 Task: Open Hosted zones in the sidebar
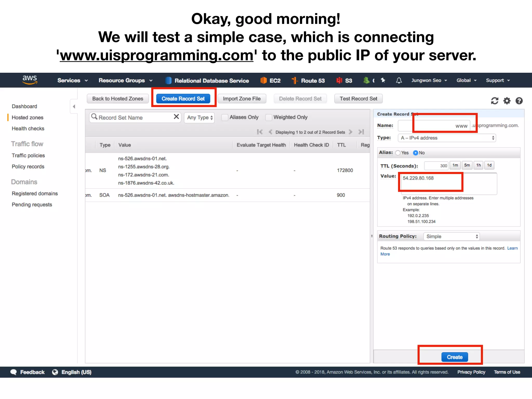(28, 118)
